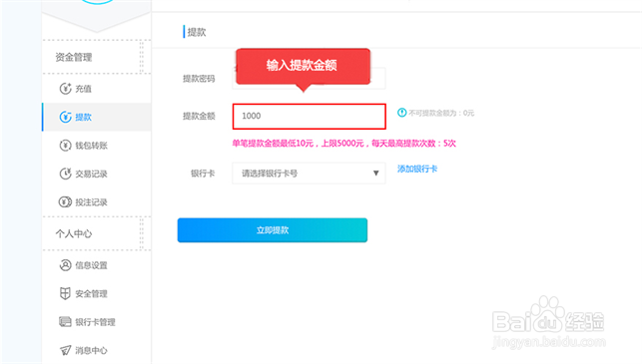This screenshot has height=364, width=642.
Task: Click the 不可提款金额为：0元 text
Action: pos(441,113)
